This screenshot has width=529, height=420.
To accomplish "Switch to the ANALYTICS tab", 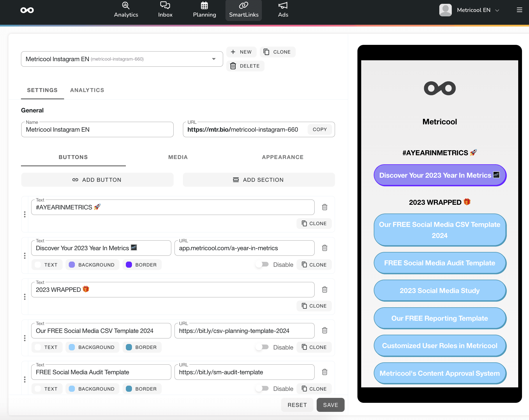I will tap(87, 90).
